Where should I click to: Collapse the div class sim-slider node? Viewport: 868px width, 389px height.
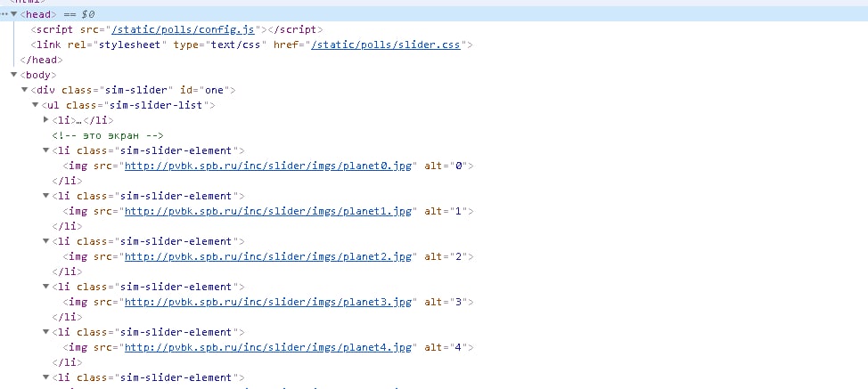24,90
